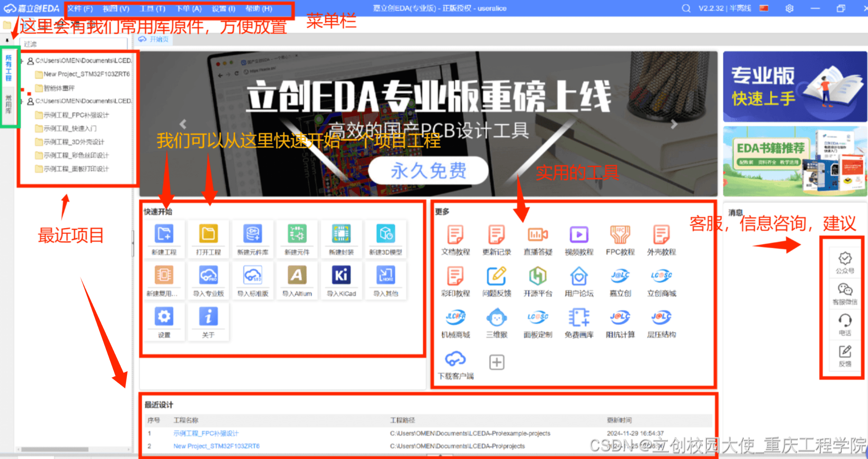Open recent design 示例工程_FPC补强设计 link
The width and height of the screenshot is (868, 459).
206,433
